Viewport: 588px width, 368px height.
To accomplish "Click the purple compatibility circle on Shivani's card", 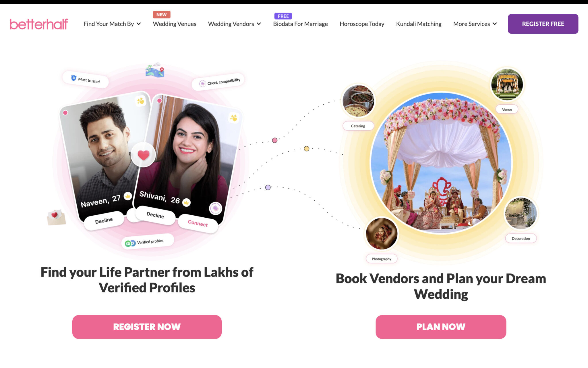I will coord(215,208).
